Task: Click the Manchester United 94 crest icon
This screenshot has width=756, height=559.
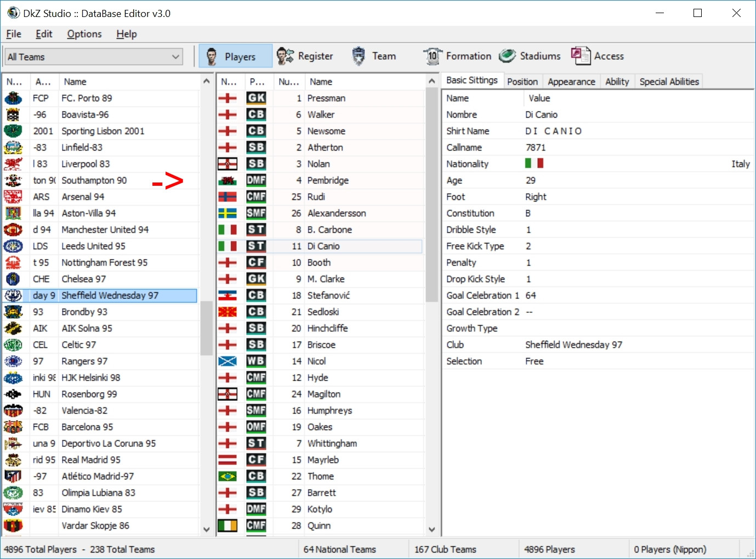Action: tap(13, 230)
